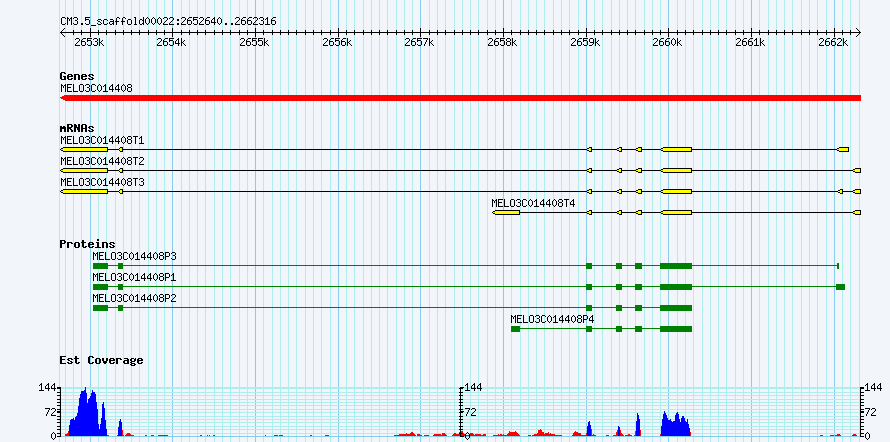Image resolution: width=890 pixels, height=442 pixels.
Task: Click the 2657k ruler label
Action: (x=421, y=43)
